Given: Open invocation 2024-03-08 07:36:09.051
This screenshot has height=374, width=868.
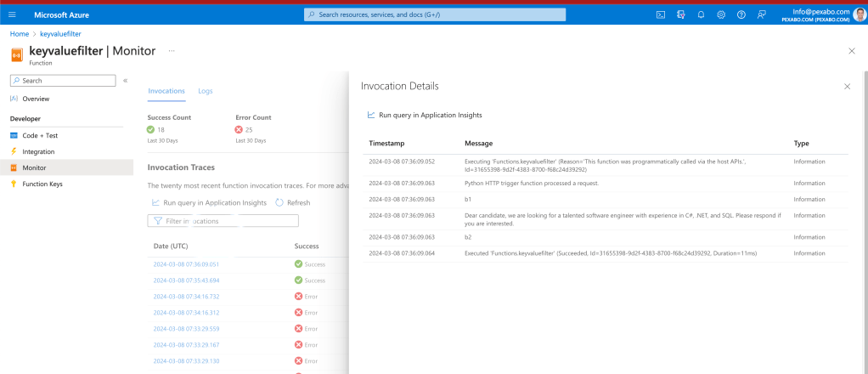Looking at the screenshot, I should pyautogui.click(x=187, y=264).
